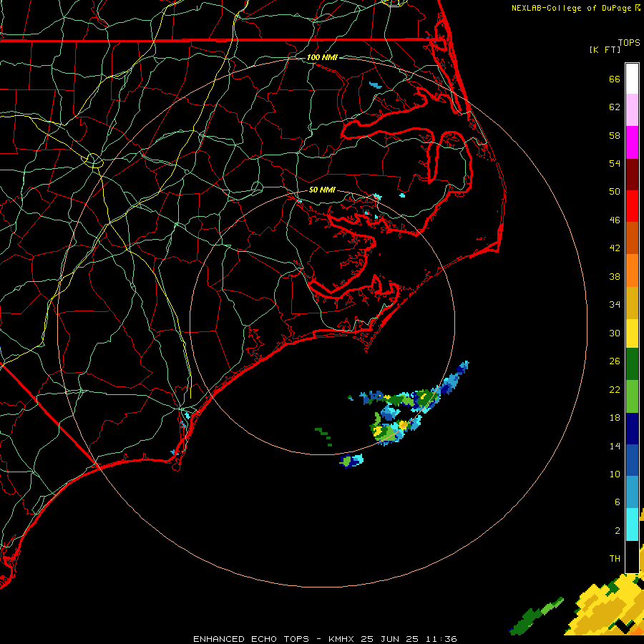This screenshot has width=644, height=644.
Task: Click the white 66 kft color swatch
Action: [x=632, y=79]
